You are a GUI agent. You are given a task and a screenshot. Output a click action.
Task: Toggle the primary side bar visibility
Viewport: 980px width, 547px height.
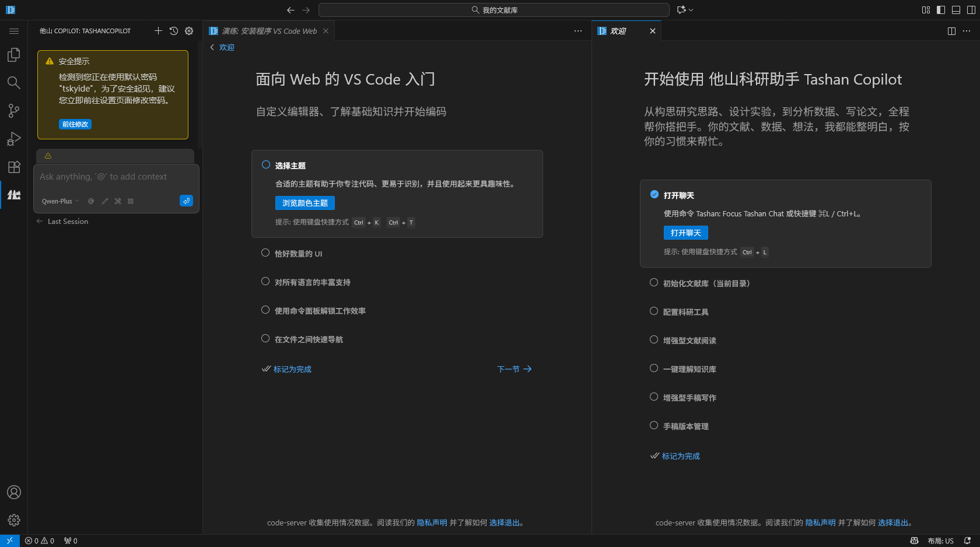941,10
